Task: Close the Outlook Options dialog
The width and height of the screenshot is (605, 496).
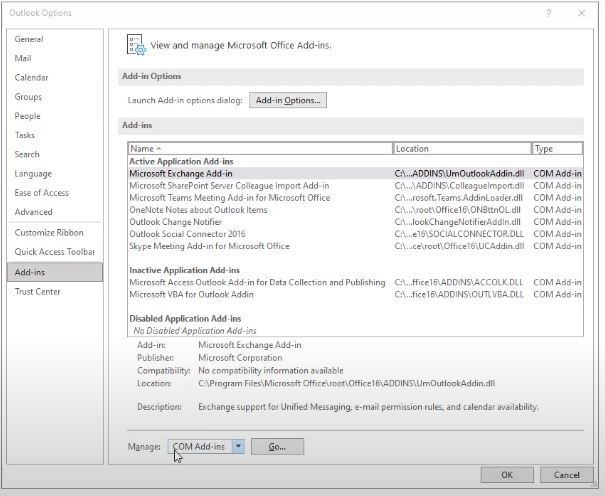Action: (581, 13)
